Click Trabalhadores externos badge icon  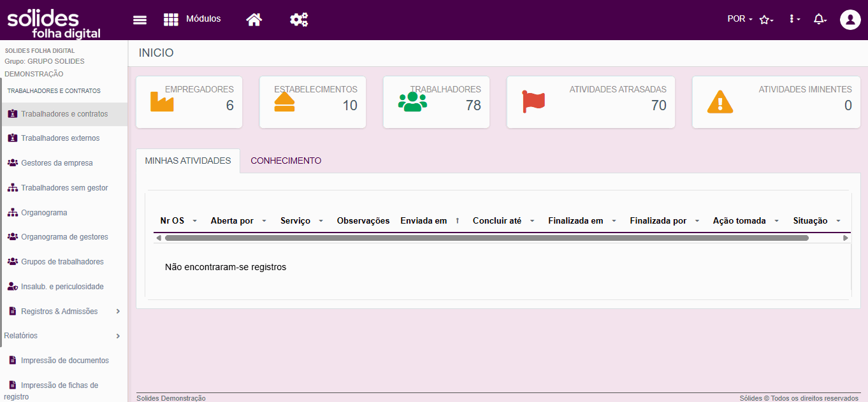(12, 138)
